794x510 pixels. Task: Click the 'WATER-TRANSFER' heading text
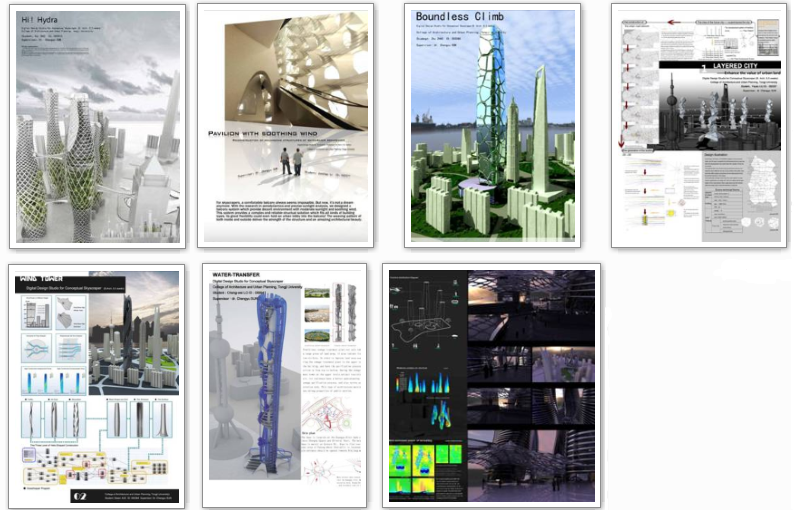pyautogui.click(x=236, y=274)
